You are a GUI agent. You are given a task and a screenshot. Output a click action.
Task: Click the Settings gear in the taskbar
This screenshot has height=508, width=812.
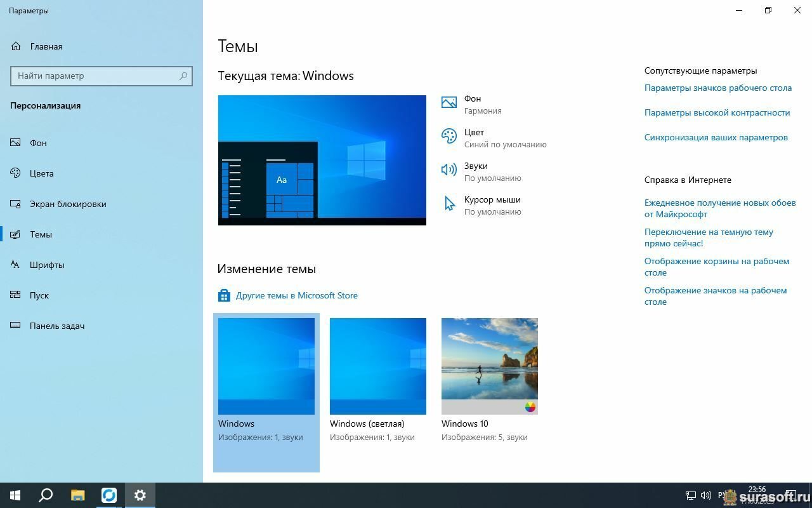(140, 495)
